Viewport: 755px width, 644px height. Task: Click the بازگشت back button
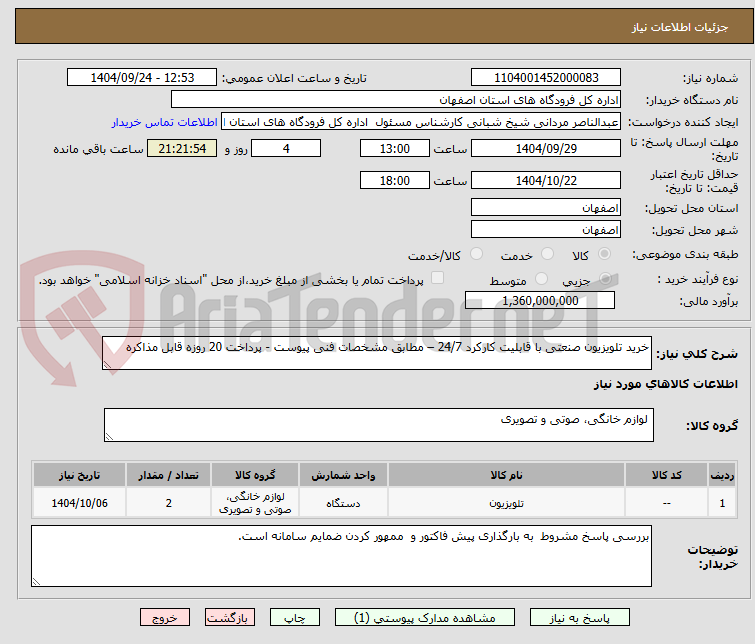click(230, 618)
